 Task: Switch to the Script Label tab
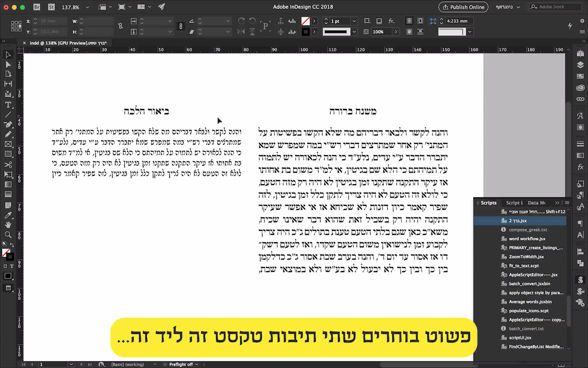tap(514, 203)
